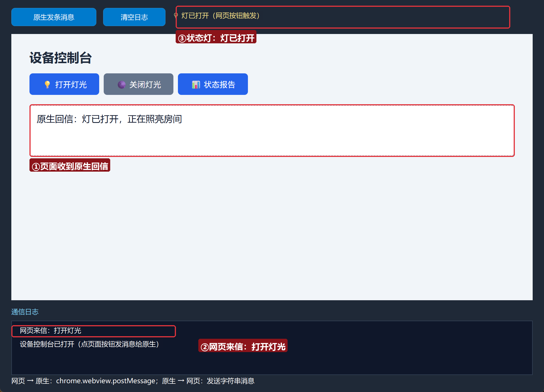Click the lightbulb icon on 打开灯光
Image resolution: width=544 pixels, height=392 pixels.
[47, 84]
